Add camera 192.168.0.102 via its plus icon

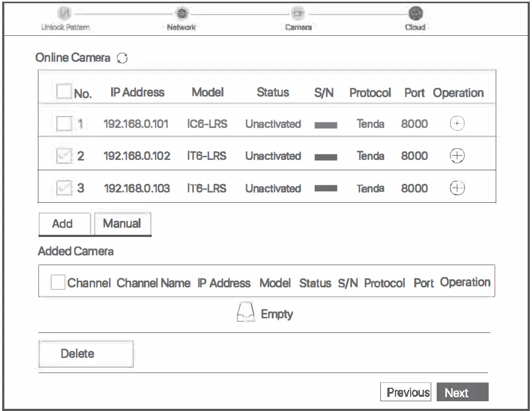[458, 156]
